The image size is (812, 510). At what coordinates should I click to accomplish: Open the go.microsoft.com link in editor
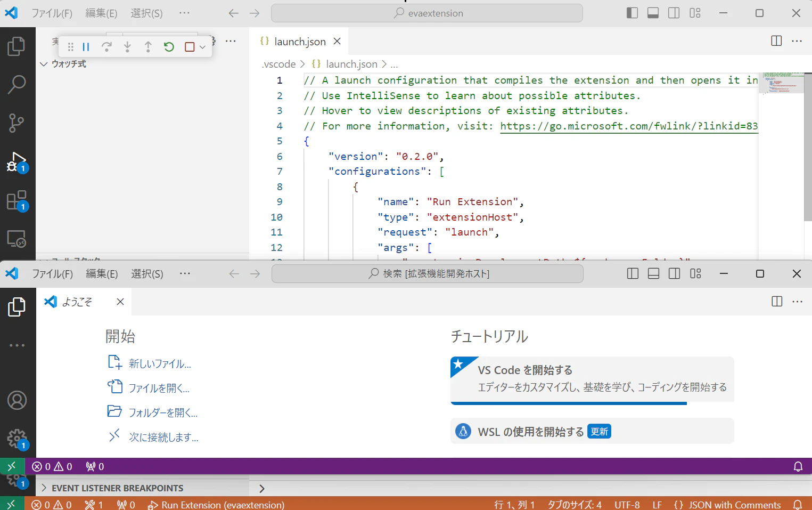pyautogui.click(x=629, y=126)
